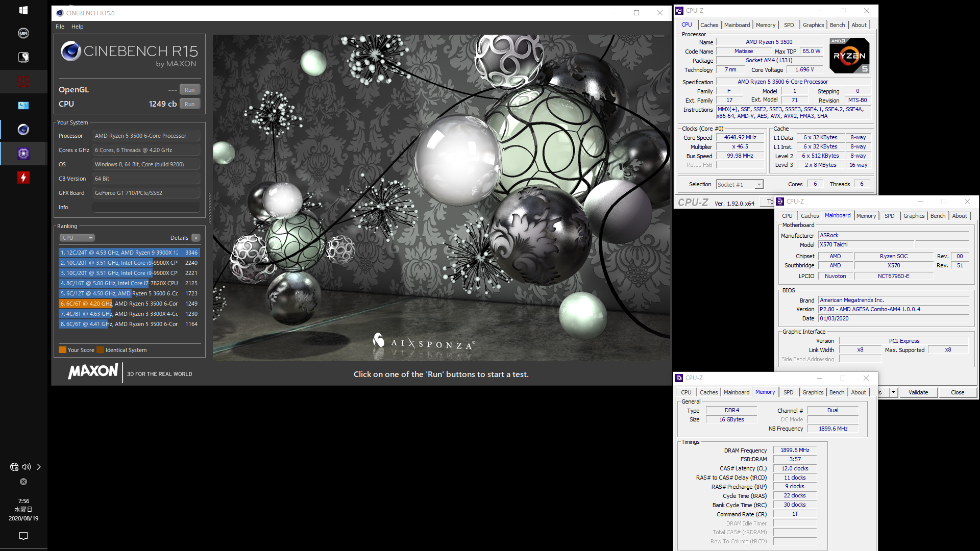Show hidden tray icons with the chevron
Viewport: 980px width, 551px height.
point(39,467)
